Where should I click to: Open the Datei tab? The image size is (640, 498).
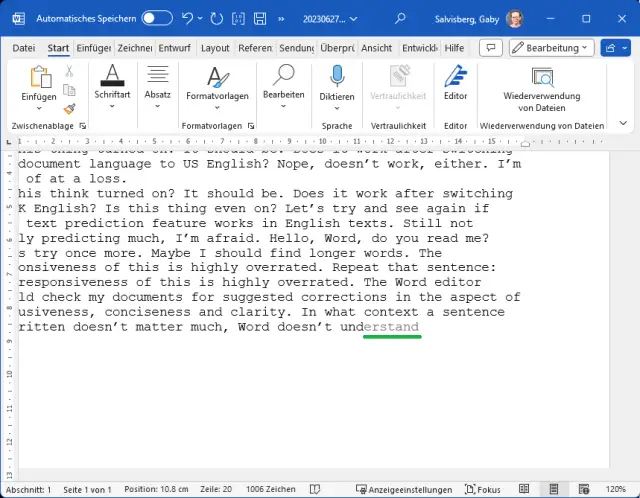pyautogui.click(x=23, y=47)
